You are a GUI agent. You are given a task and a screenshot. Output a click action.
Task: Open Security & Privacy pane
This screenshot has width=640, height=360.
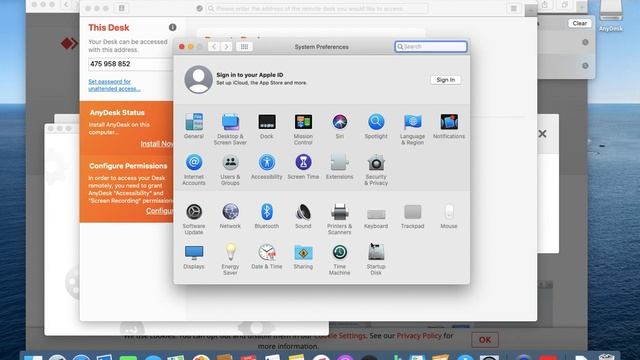click(x=376, y=170)
